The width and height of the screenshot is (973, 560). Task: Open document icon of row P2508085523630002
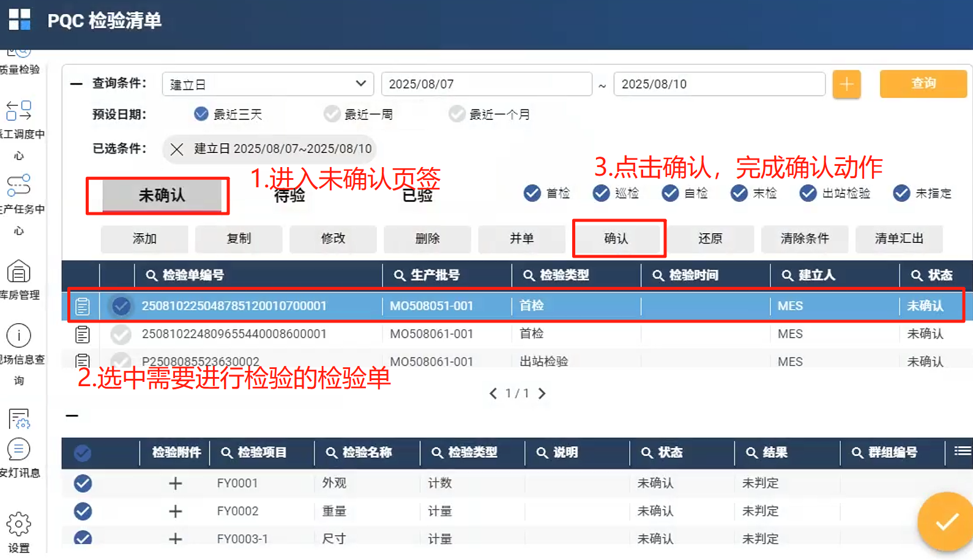[x=83, y=361]
